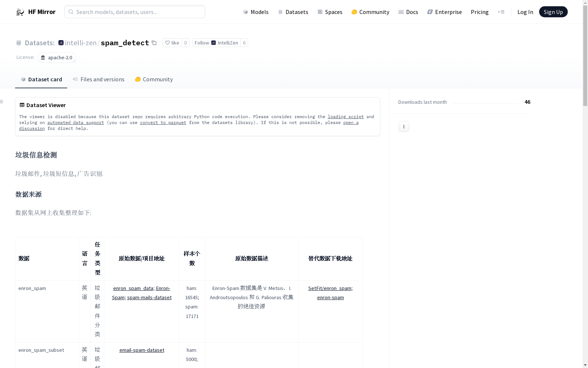Viewport: 588px width, 368px height.
Task: Go to Pricing
Action: (480, 12)
